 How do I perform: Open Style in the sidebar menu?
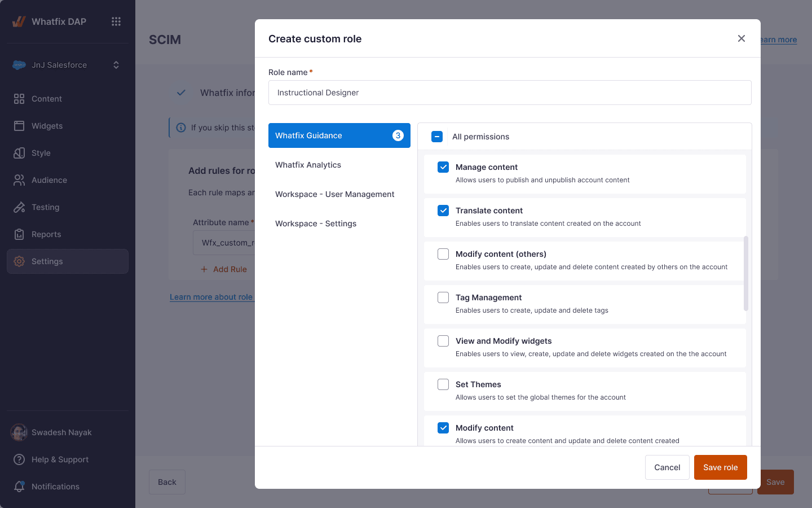68,153
